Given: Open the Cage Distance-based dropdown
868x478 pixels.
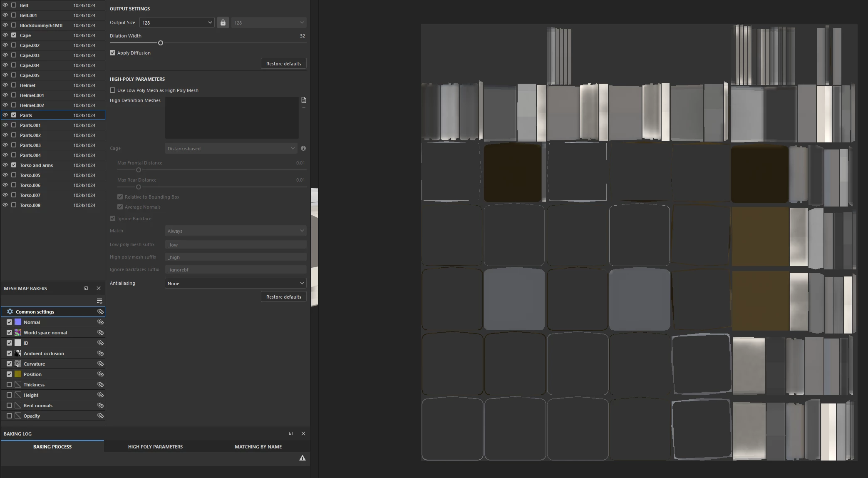Looking at the screenshot, I should coord(231,148).
